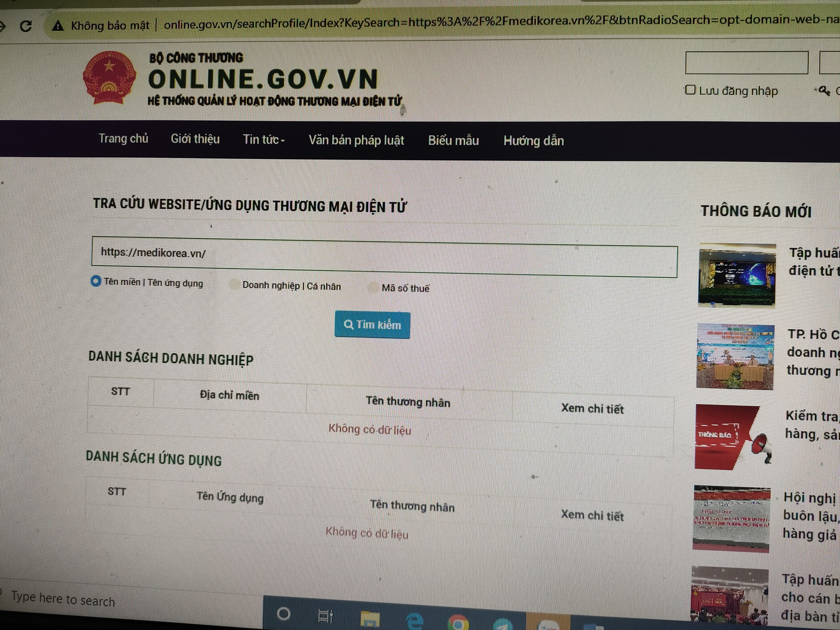Click the search field containing medikorea.vn
Image resolution: width=840 pixels, height=630 pixels.
click(x=384, y=256)
